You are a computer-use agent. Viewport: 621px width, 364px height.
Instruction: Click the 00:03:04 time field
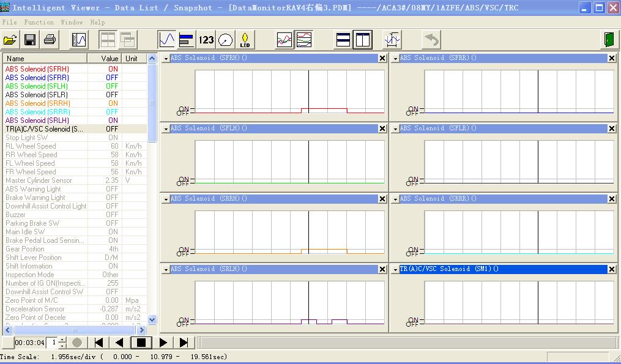(x=30, y=343)
